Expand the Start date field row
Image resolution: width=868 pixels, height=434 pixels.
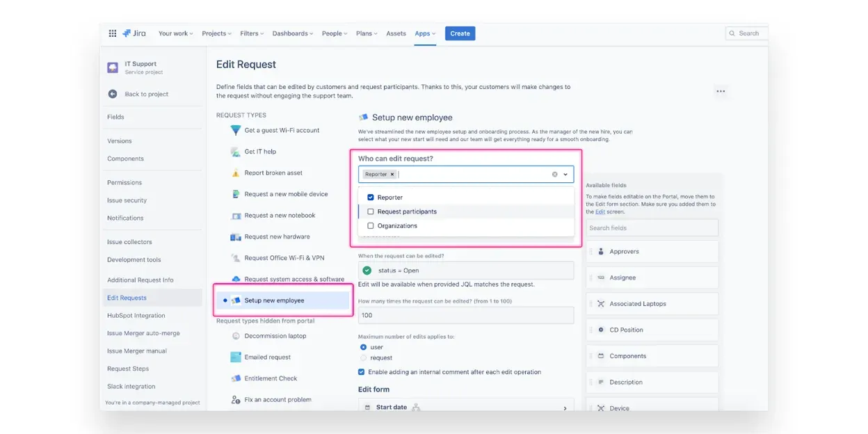coord(564,408)
